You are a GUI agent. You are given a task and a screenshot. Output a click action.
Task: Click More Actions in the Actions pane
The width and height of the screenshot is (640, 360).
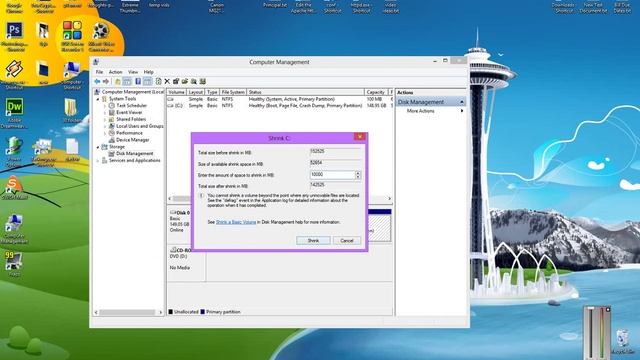tap(420, 111)
